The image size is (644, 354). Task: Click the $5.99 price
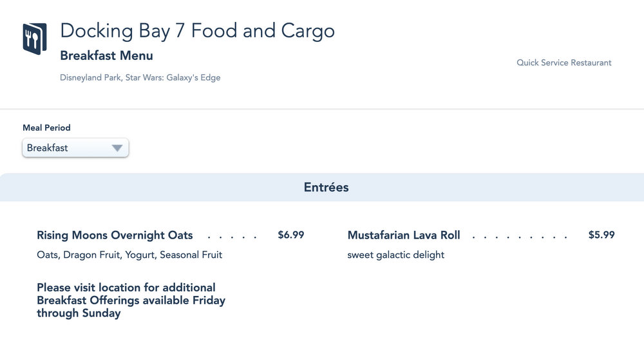pyautogui.click(x=601, y=235)
